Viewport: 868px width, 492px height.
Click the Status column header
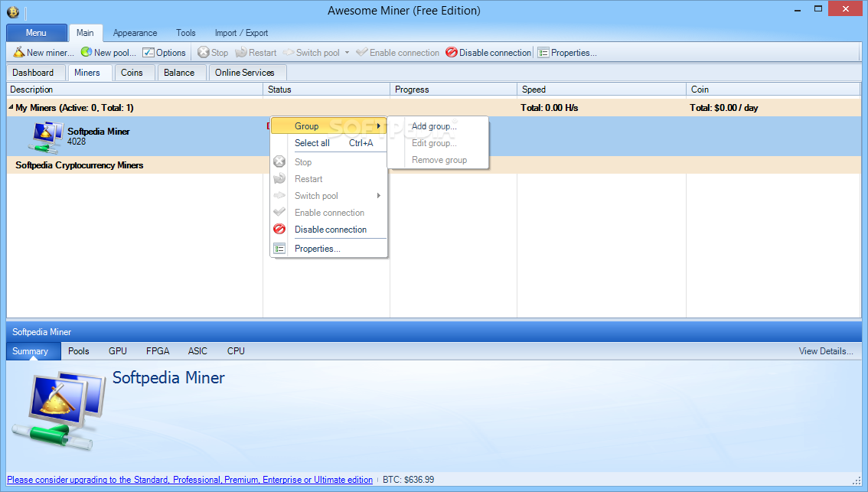[x=327, y=89]
